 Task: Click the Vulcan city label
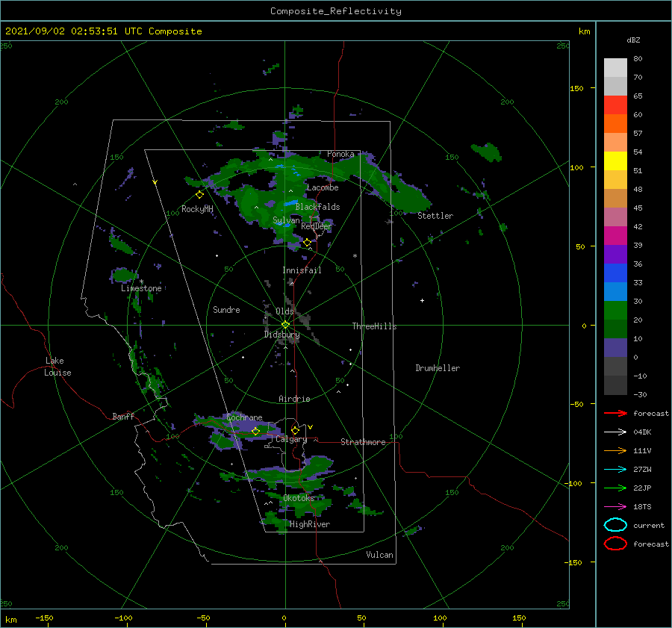380,555
